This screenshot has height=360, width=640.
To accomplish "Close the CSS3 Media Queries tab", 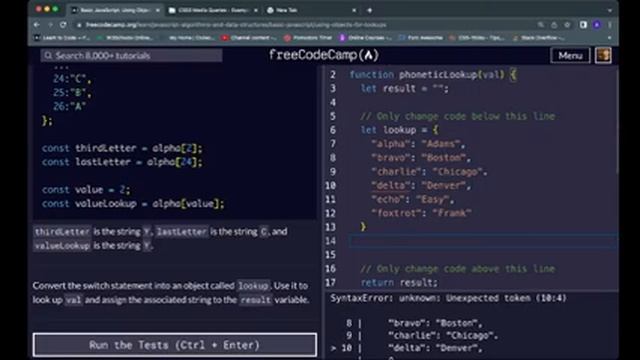I will (x=256, y=10).
